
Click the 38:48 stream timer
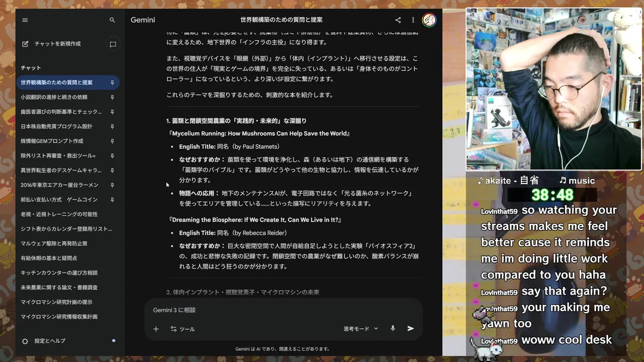tap(552, 195)
